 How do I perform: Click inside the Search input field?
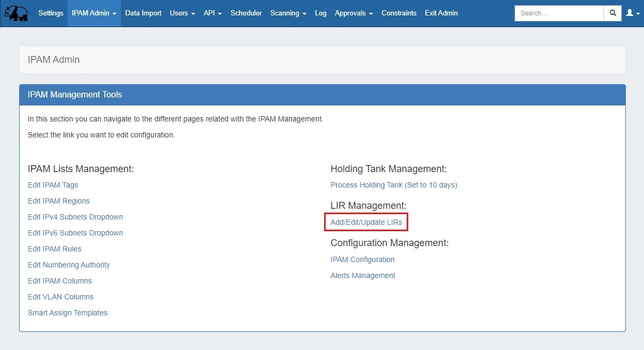pos(559,13)
